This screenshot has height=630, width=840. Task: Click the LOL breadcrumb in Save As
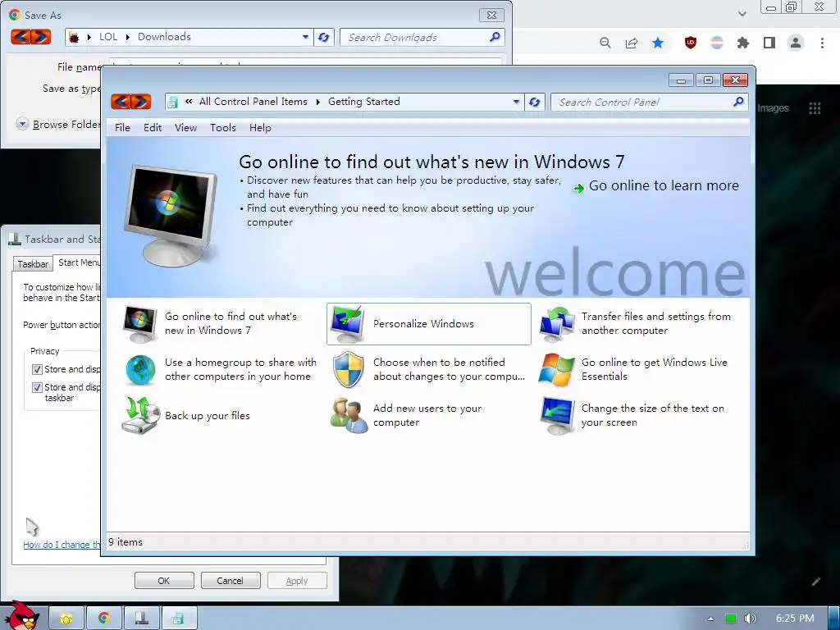tap(108, 36)
